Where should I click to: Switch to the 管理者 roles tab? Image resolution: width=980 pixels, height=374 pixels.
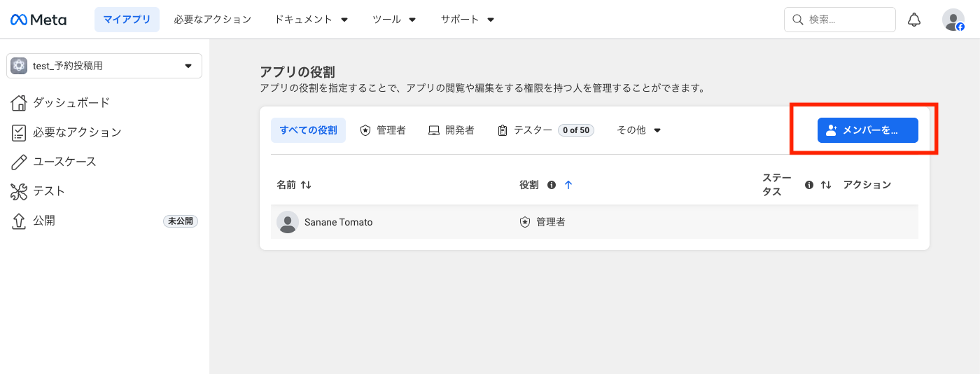pyautogui.click(x=383, y=130)
